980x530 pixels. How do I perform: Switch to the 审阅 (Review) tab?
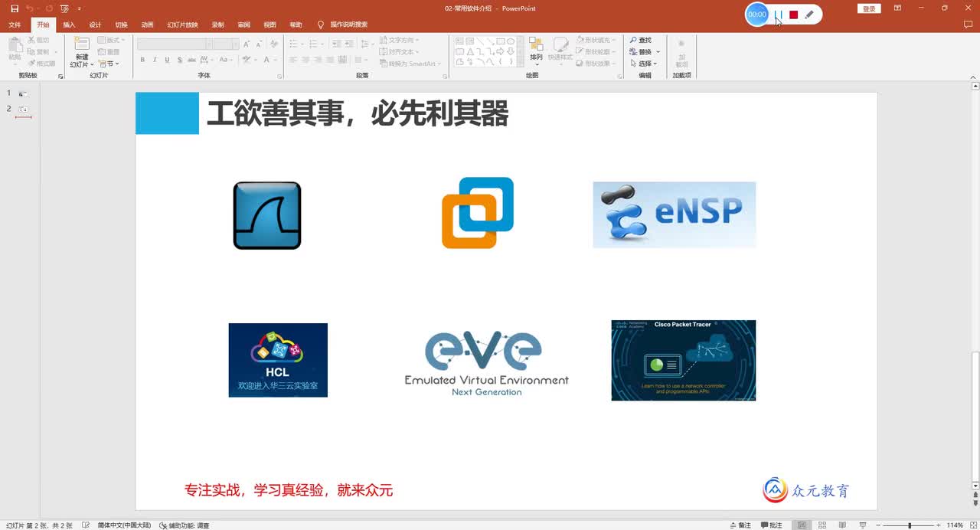point(243,25)
